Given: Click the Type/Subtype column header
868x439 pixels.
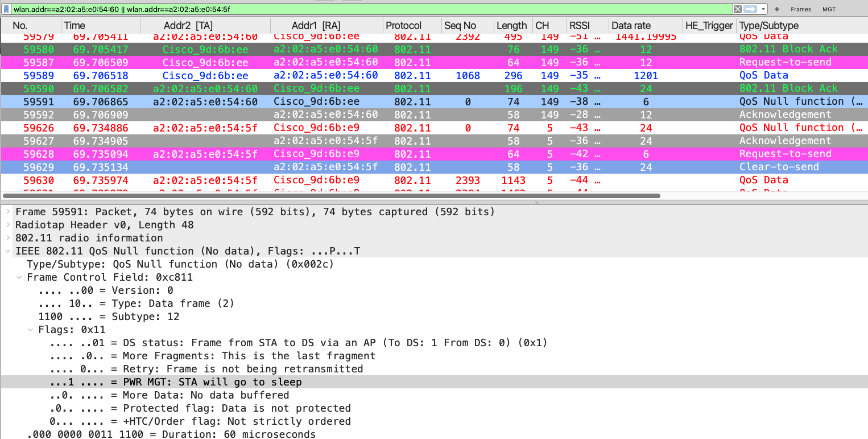Looking at the screenshot, I should coord(769,26).
